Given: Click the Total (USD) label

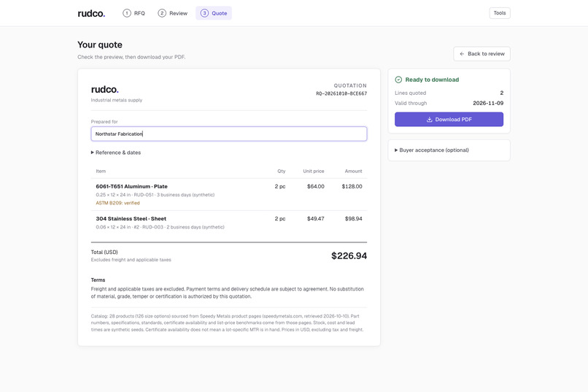Looking at the screenshot, I should pyautogui.click(x=104, y=252).
